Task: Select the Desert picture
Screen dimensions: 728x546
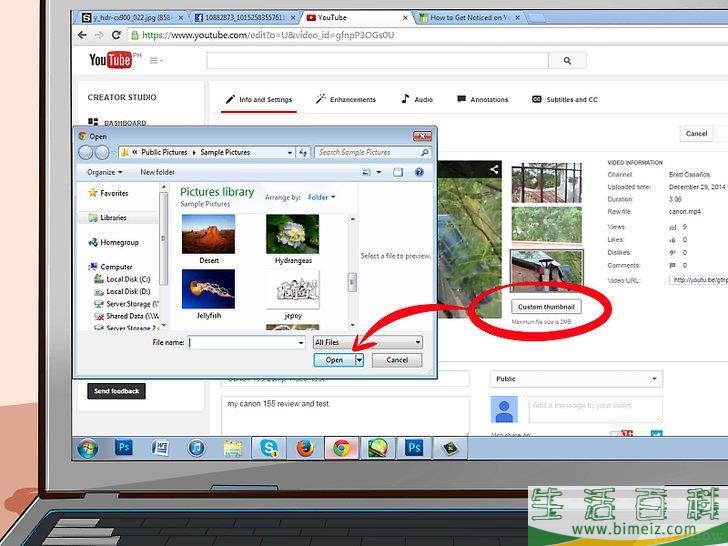Action: (x=208, y=239)
